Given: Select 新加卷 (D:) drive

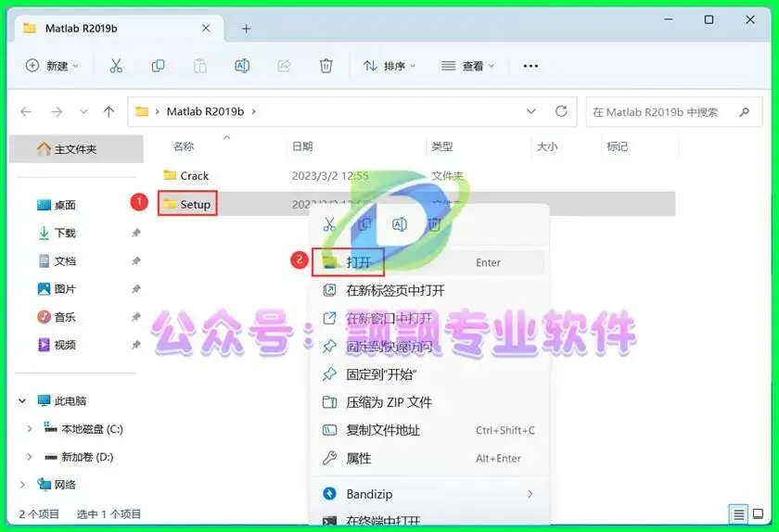Looking at the screenshot, I should 79,457.
